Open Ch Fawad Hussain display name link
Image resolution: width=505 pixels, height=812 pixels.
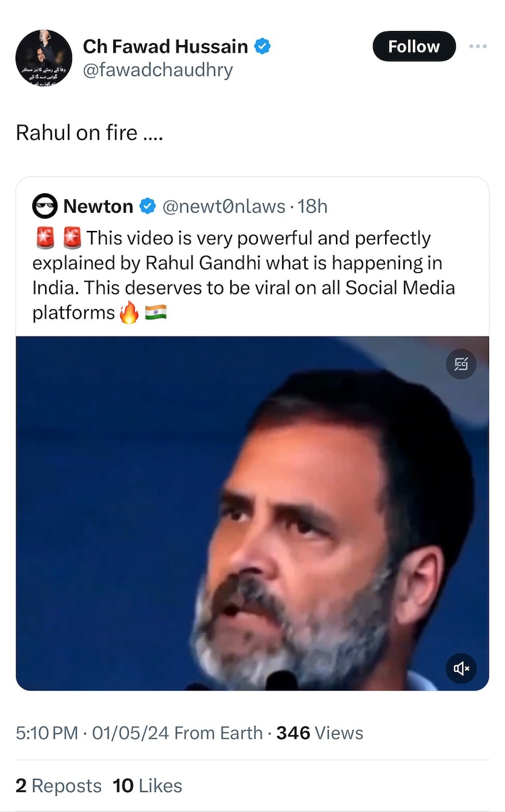click(165, 46)
